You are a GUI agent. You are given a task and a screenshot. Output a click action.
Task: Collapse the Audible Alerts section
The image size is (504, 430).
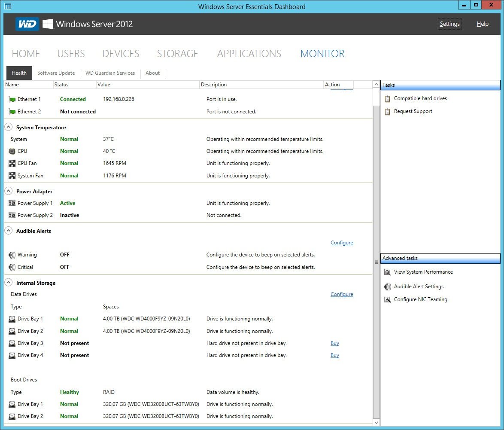[x=9, y=231]
